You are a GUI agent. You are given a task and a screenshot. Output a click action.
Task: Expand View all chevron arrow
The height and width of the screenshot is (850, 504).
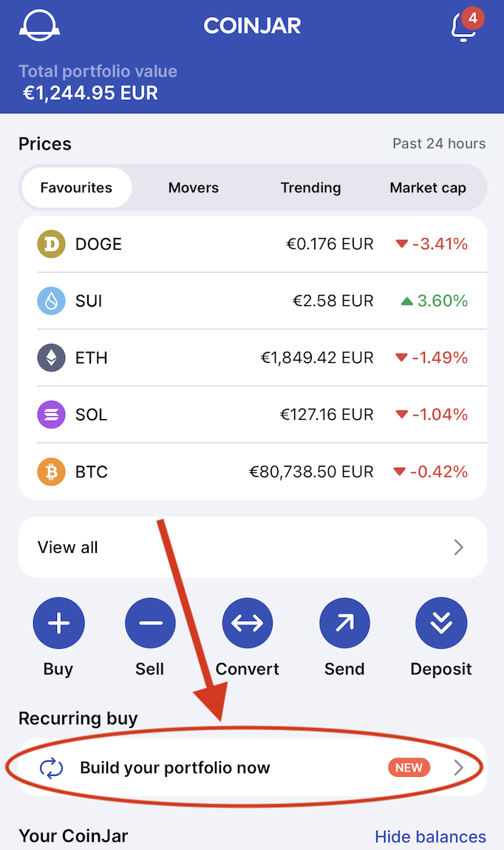click(x=458, y=547)
